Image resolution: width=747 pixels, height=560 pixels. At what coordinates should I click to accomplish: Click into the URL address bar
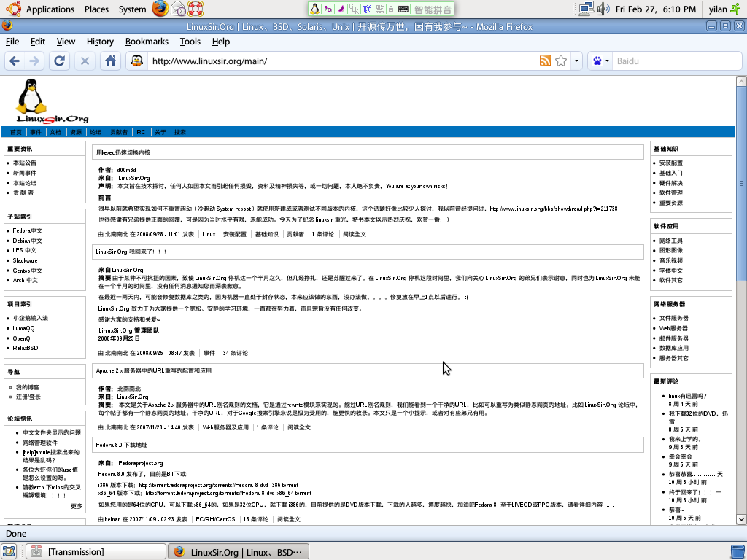343,61
